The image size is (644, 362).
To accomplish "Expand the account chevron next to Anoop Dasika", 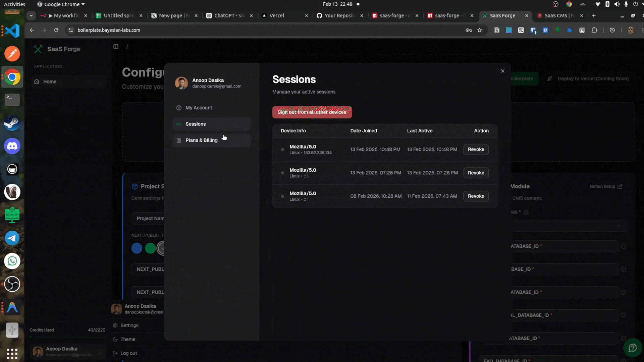I will (x=100, y=351).
